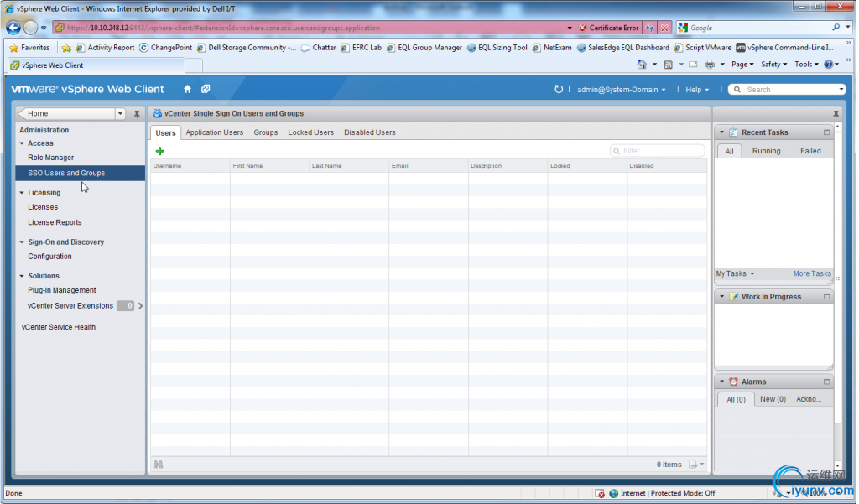Click the green plus add user icon

pyautogui.click(x=160, y=151)
